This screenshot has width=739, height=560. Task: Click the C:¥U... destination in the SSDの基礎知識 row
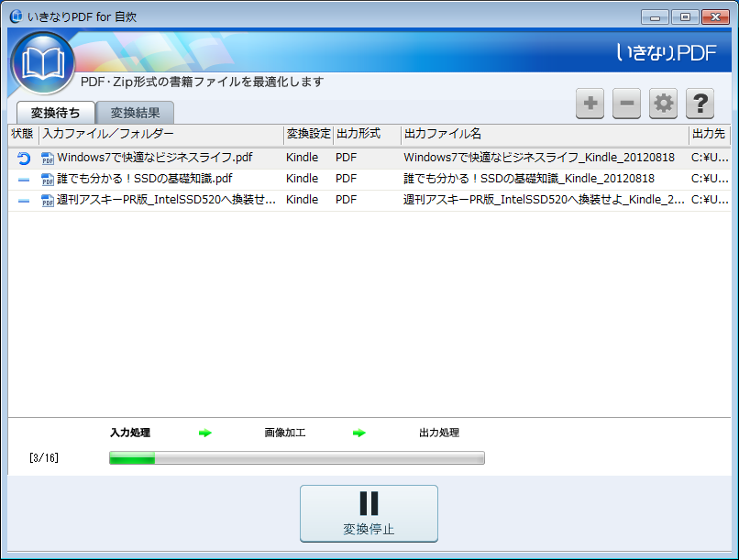[x=710, y=179]
